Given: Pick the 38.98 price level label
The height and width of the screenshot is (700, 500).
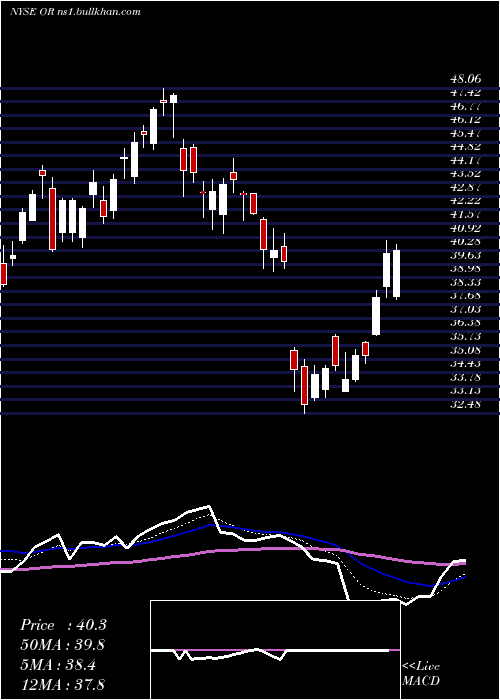Looking at the screenshot, I should (464, 269).
